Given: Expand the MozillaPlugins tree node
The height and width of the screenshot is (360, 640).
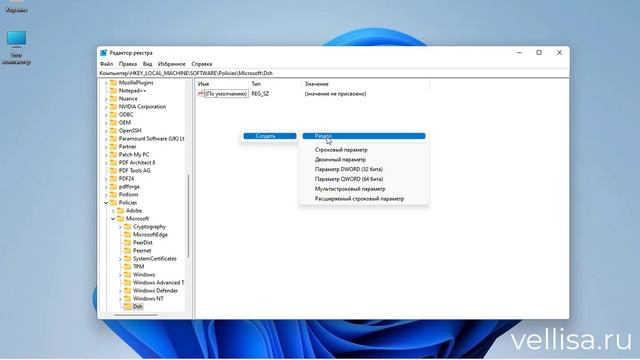Looking at the screenshot, I should coord(106,83).
